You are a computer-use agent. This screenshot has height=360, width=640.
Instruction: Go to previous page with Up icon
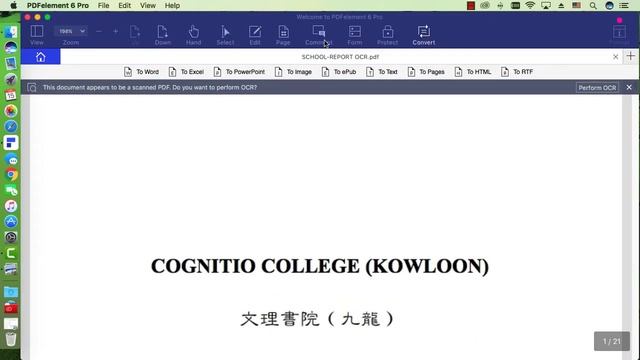(135, 35)
